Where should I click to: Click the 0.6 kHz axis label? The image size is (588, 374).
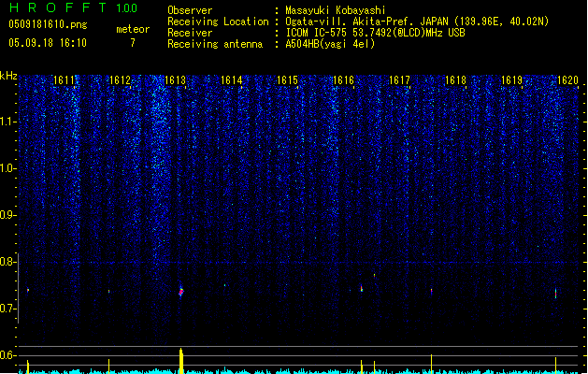point(7,355)
